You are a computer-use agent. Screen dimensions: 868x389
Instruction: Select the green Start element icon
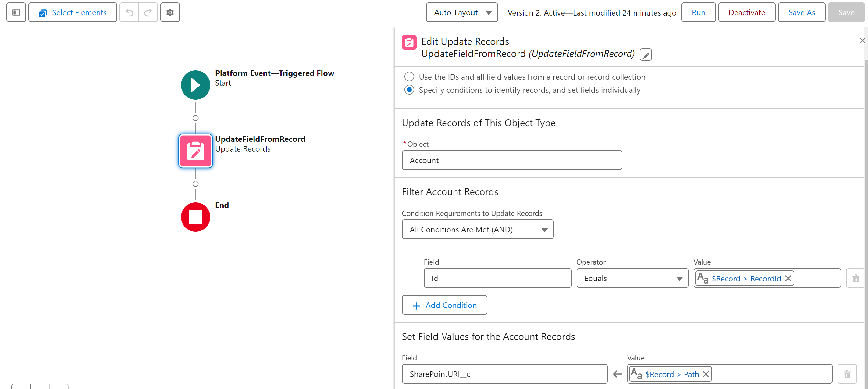click(195, 85)
